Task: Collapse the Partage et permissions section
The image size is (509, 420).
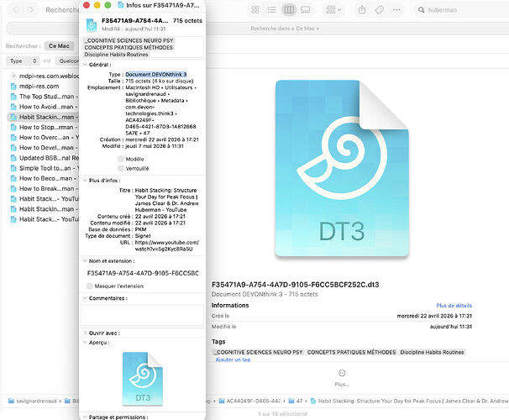Action: tap(85, 417)
